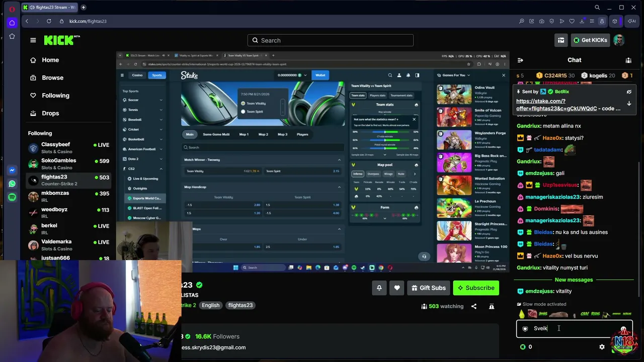
Task: Open Opera sidebar bookmarks star icon
Action: tap(12, 36)
